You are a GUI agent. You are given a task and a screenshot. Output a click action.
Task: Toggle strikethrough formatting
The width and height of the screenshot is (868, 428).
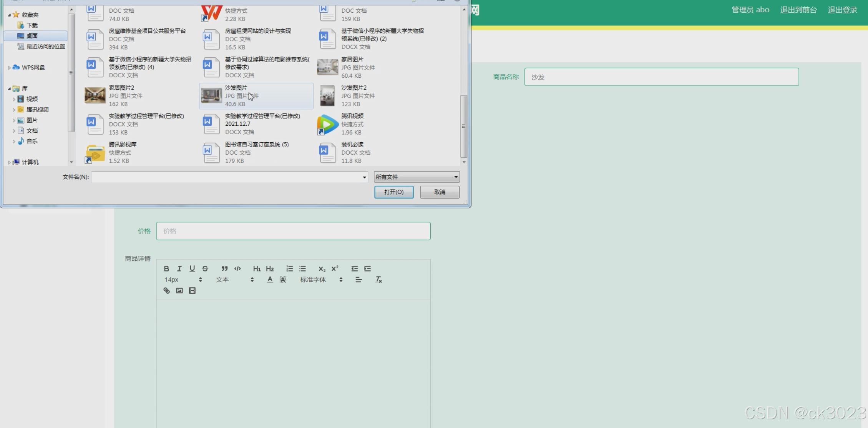pyautogui.click(x=205, y=269)
